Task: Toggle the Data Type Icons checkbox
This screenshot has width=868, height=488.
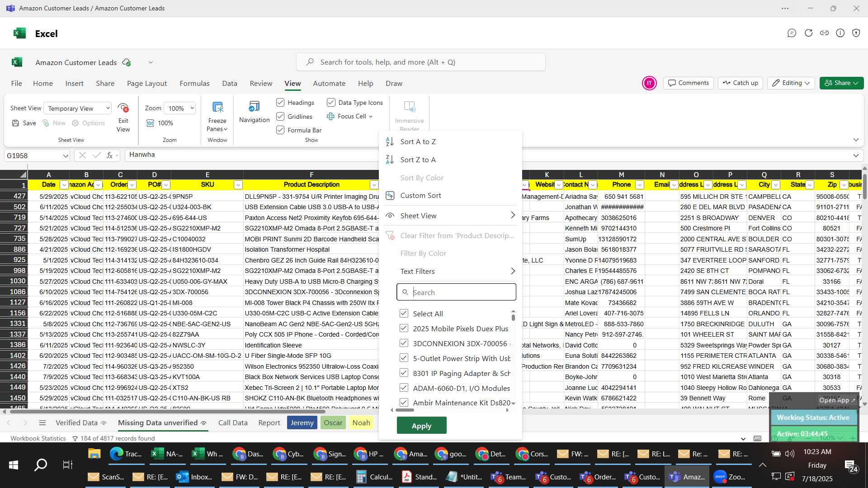Action: tap(331, 103)
